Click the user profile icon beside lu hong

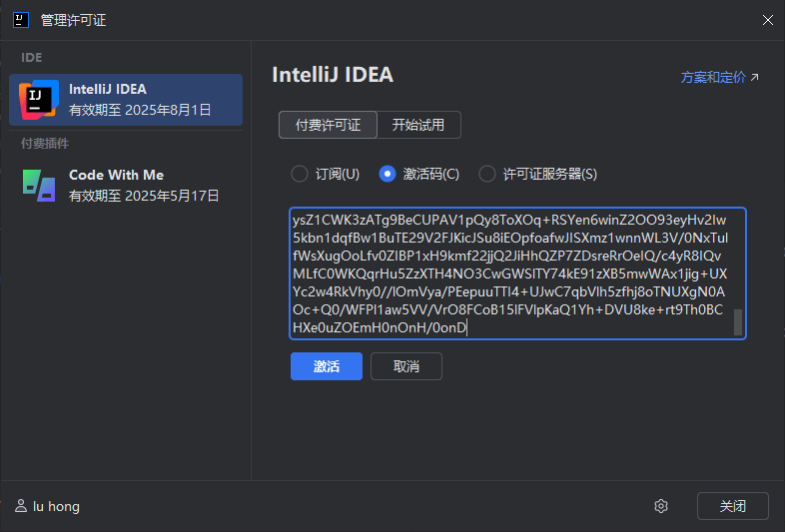(21, 505)
